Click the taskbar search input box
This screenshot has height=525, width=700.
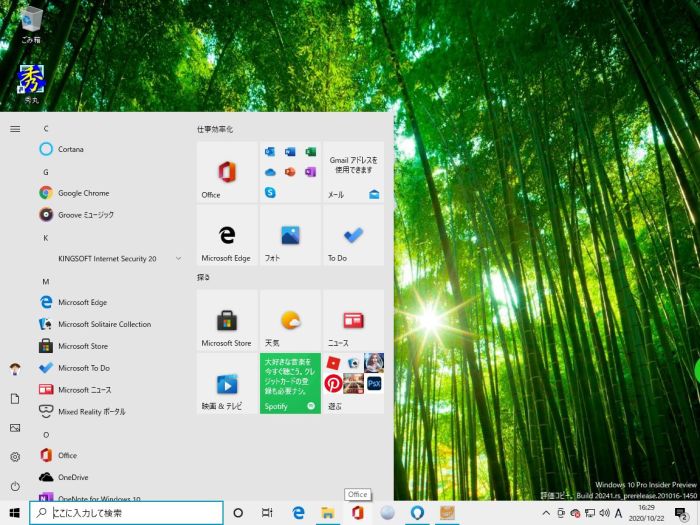[126, 513]
